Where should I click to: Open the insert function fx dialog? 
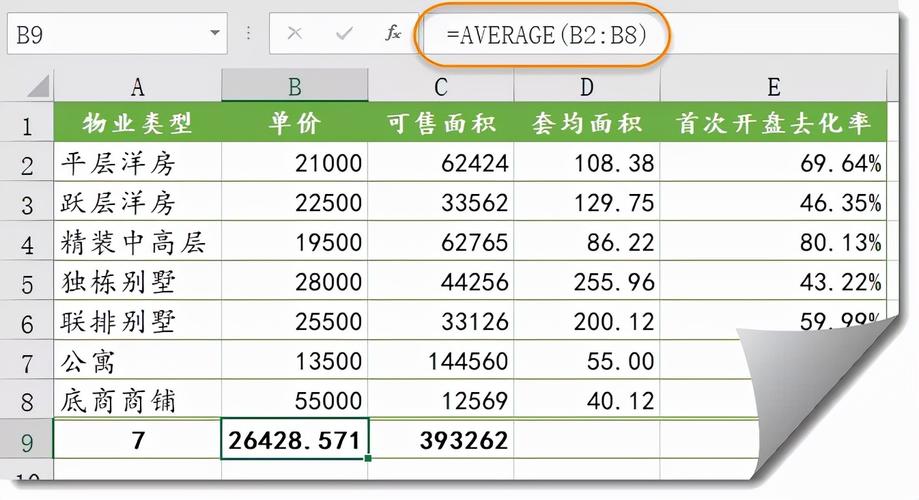(393, 33)
